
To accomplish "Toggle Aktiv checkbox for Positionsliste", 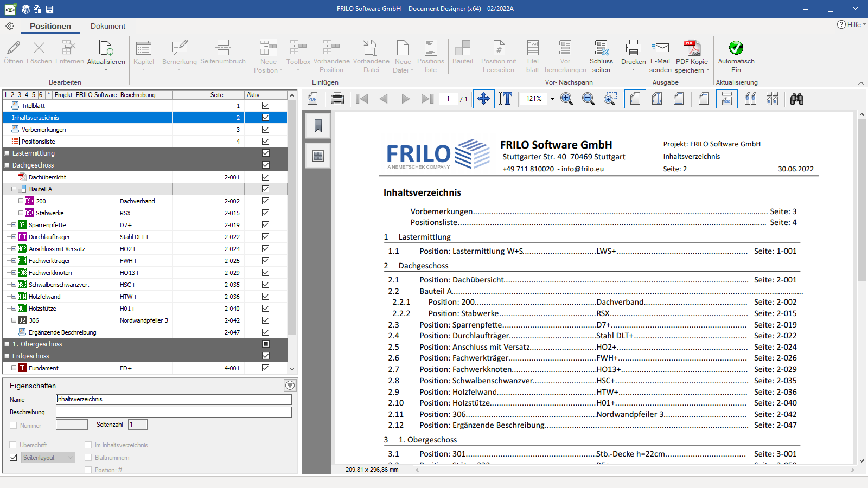I will [x=265, y=142].
